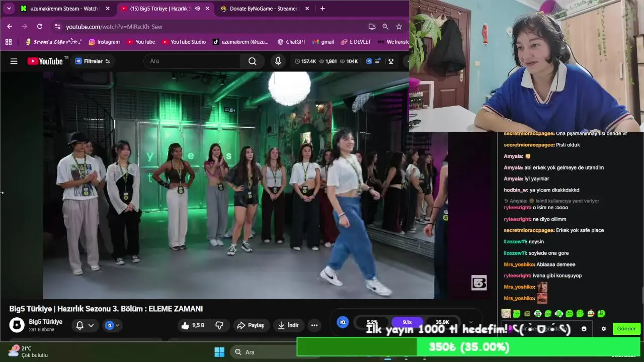The image size is (644, 362).
Task: Open a new browser tab
Action: point(323,9)
